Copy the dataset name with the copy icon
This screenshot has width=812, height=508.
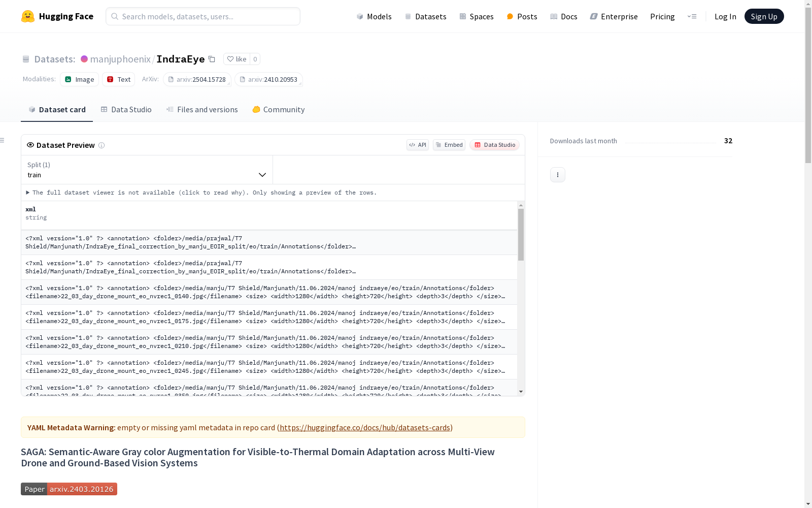tap(212, 59)
